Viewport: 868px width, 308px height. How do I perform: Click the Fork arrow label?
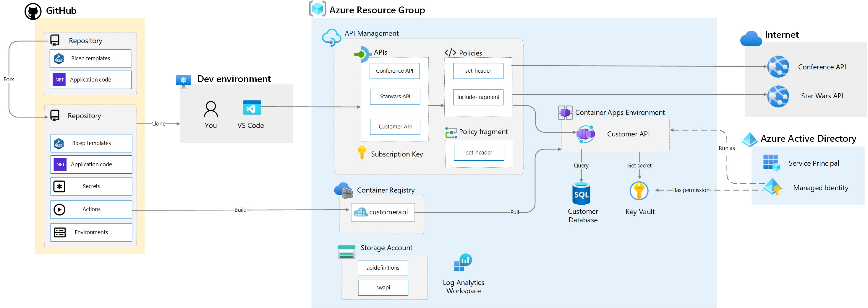click(x=9, y=79)
